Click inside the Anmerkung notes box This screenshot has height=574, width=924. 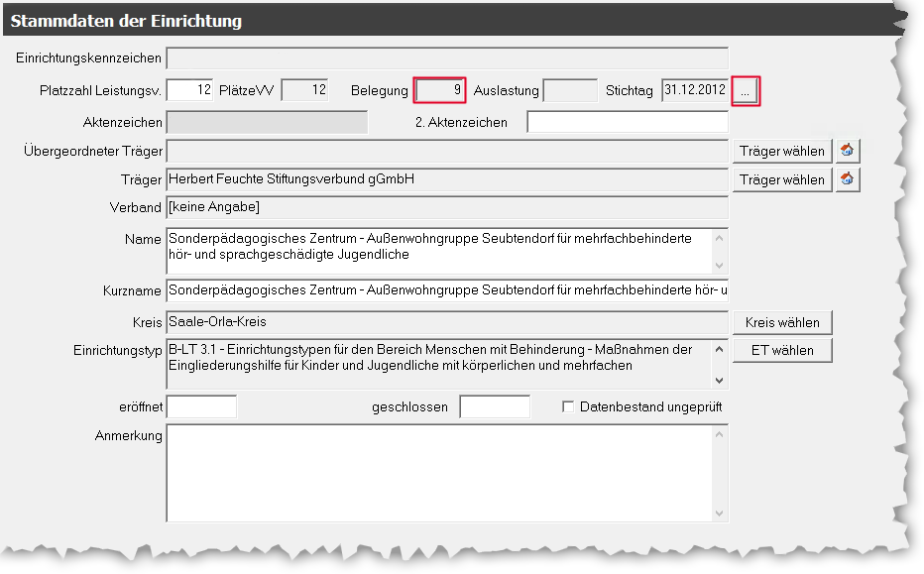coord(436,473)
